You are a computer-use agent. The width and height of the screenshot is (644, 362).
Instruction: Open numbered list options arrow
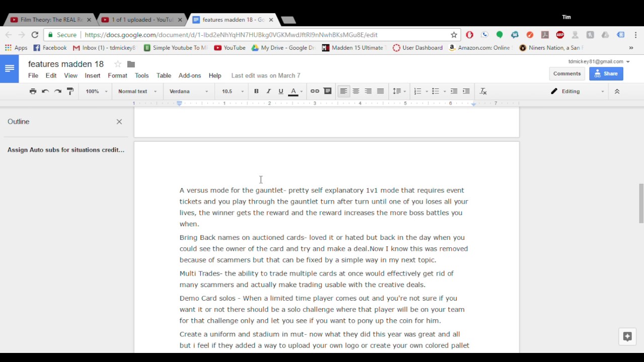[x=427, y=92]
